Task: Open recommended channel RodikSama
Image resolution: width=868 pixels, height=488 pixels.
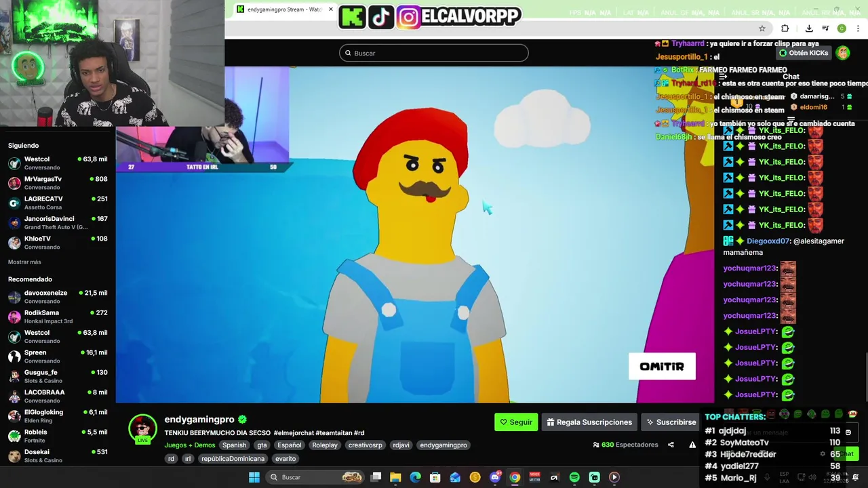Action: [x=58, y=317]
